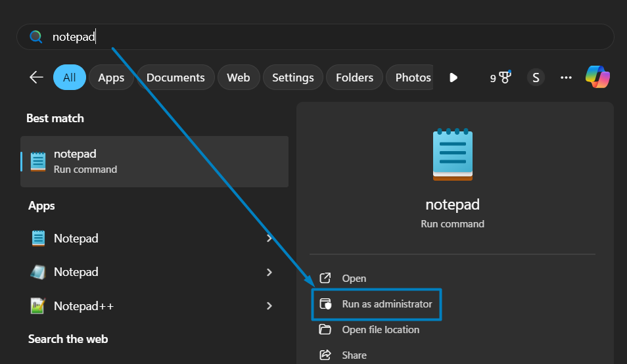Expand the first blue Notepad app chevron
Screen dimensions: 627x364
click(269, 239)
